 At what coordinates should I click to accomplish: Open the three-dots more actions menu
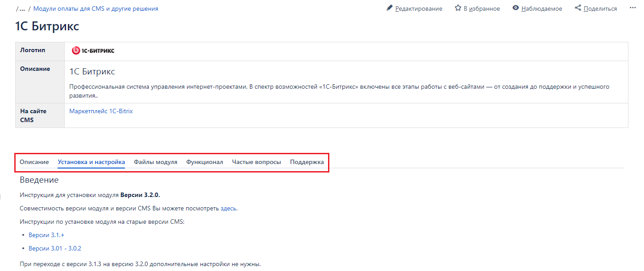click(632, 8)
